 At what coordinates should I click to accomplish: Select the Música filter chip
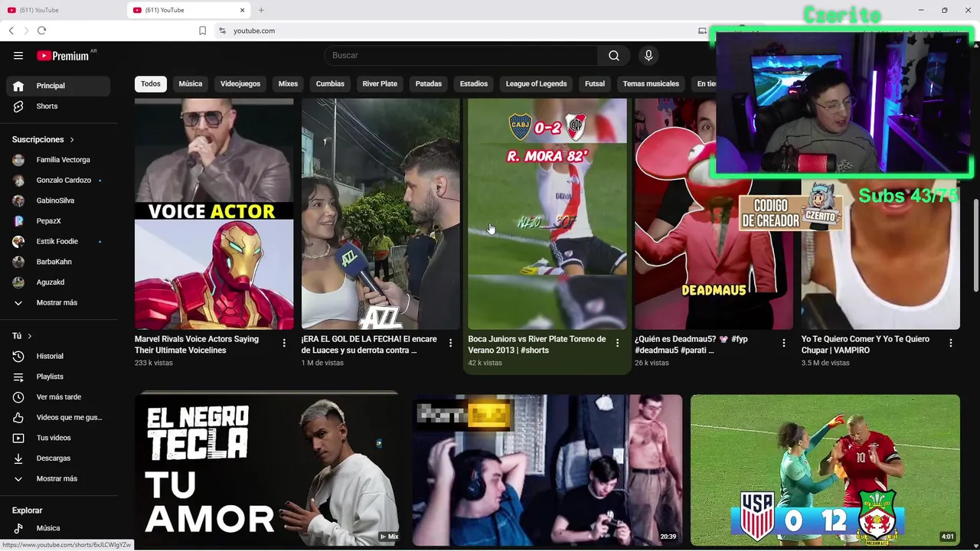(191, 83)
